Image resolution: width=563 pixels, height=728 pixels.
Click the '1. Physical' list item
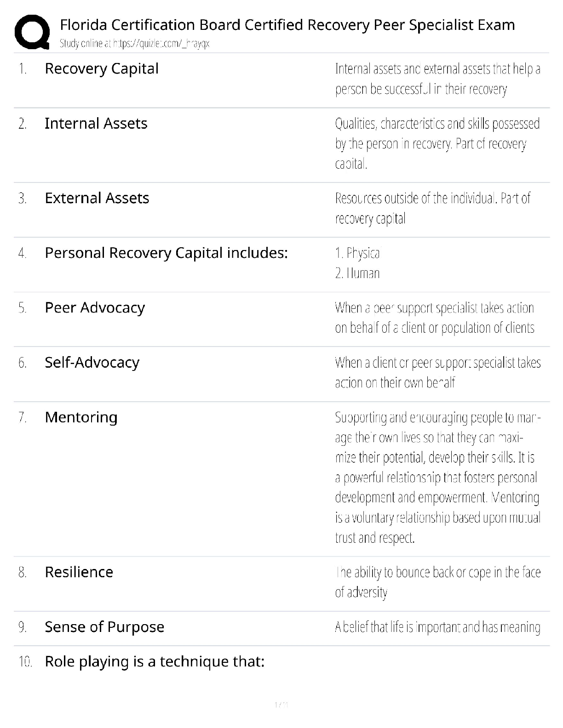(x=358, y=253)
